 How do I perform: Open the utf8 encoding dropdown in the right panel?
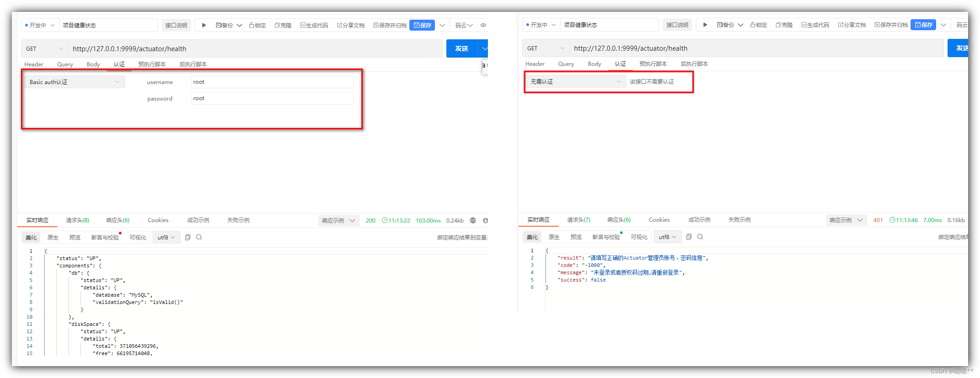pyautogui.click(x=667, y=237)
